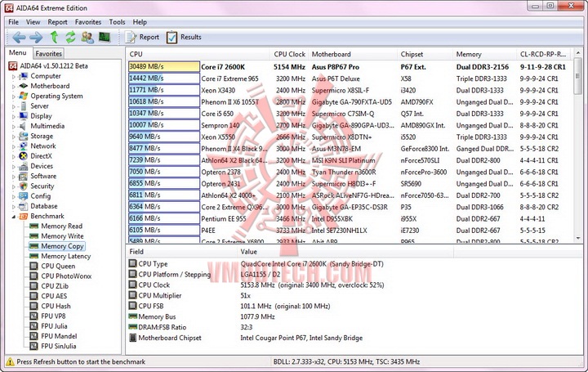Select the Devices tree icon
Screen dimensions: 588x372
click(24, 166)
